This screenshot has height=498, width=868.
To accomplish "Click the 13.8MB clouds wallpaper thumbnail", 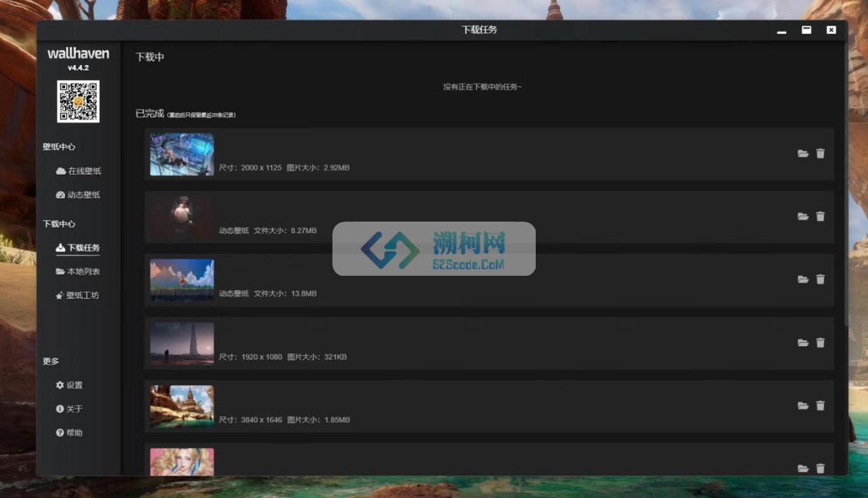I will point(182,281).
